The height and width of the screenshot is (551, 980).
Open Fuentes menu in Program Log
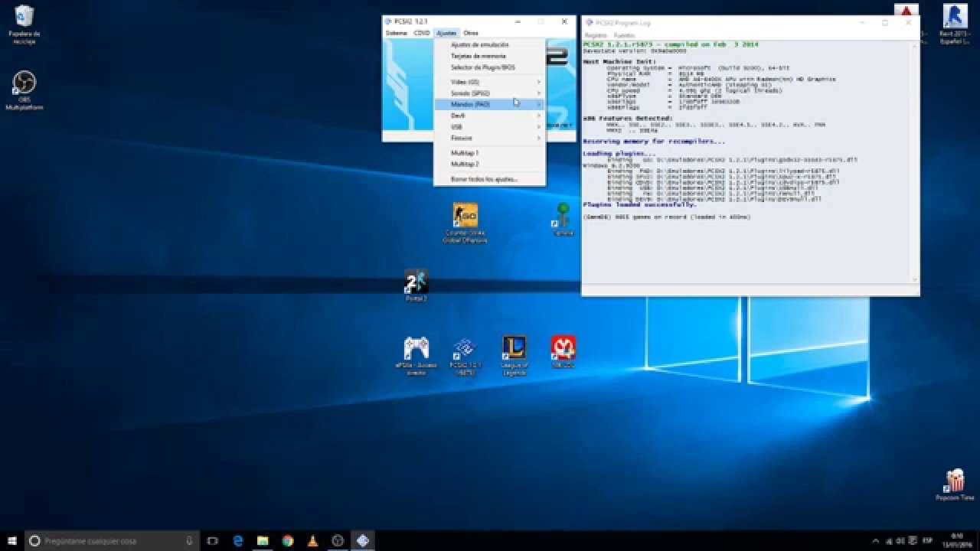tap(625, 35)
